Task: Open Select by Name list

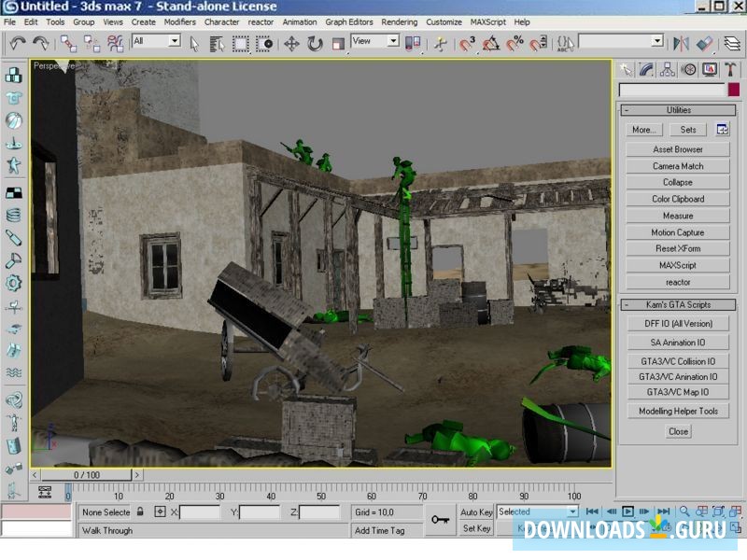Action: tap(218, 44)
